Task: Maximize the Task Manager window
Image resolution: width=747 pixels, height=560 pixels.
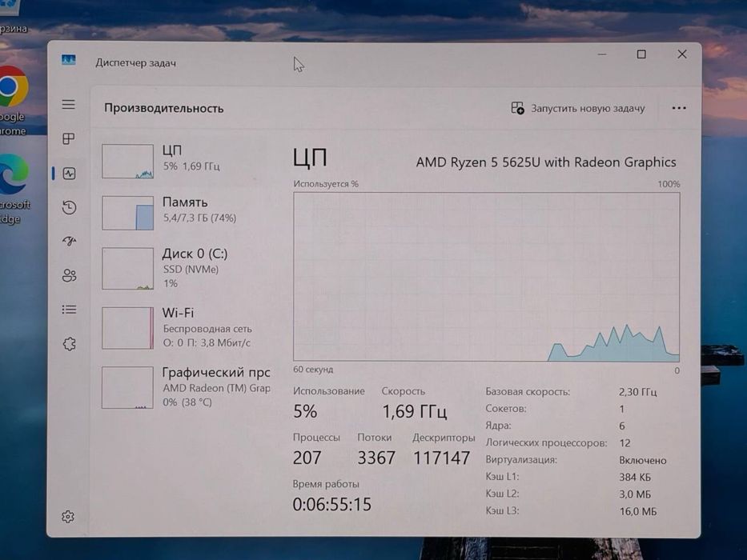Action: click(x=641, y=54)
